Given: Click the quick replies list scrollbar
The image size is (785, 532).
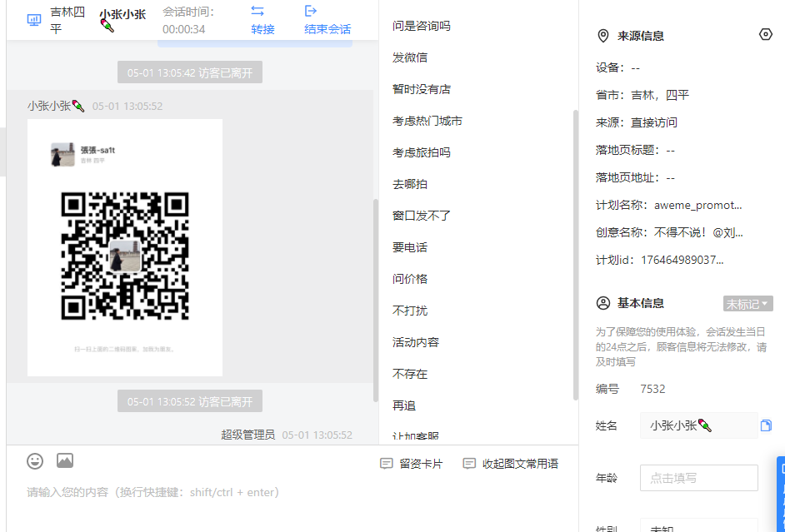Looking at the screenshot, I should (x=576, y=255).
